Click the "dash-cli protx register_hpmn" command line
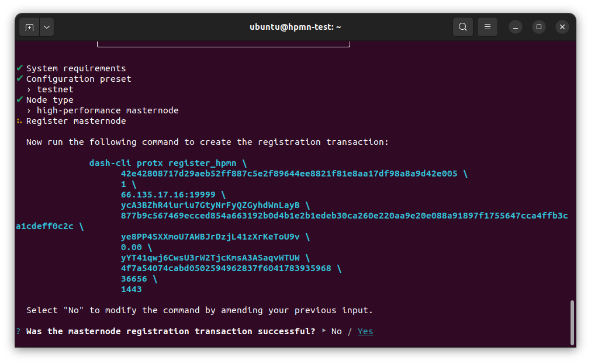The width and height of the screenshot is (591, 364). (164, 163)
